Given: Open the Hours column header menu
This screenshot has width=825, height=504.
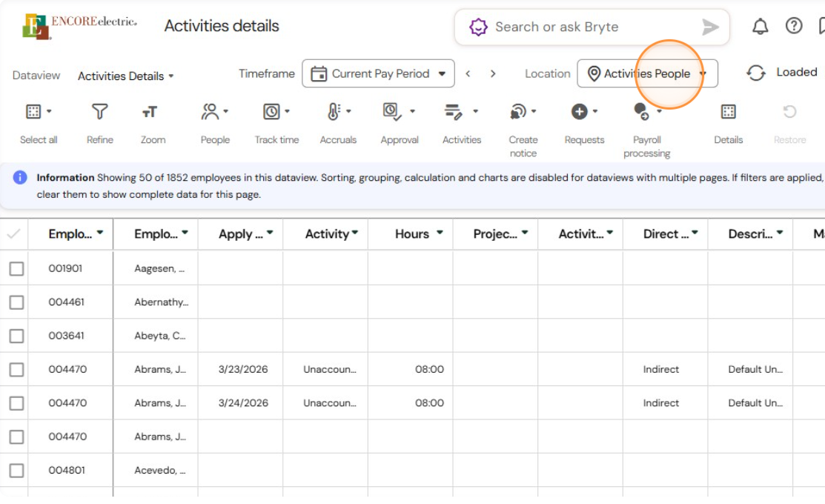Looking at the screenshot, I should [440, 233].
